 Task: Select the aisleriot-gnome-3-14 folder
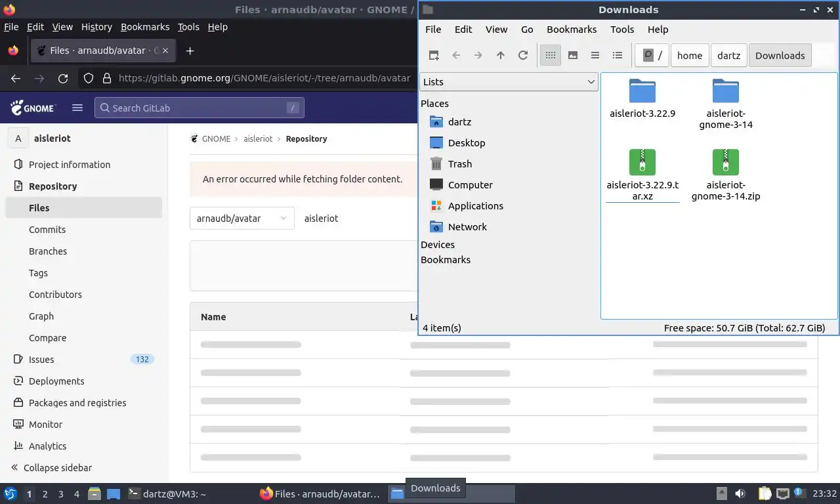coord(726,104)
